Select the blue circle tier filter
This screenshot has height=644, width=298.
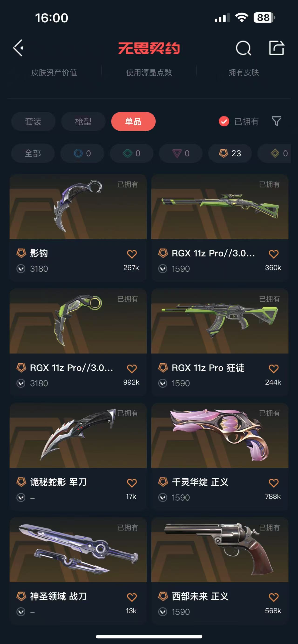[x=82, y=153]
